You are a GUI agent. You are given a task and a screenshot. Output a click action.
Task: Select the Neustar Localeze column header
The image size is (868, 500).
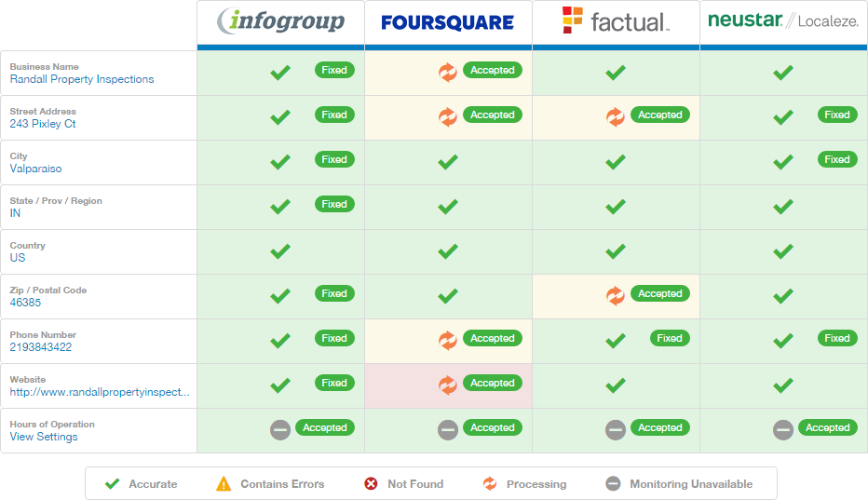tap(783, 22)
